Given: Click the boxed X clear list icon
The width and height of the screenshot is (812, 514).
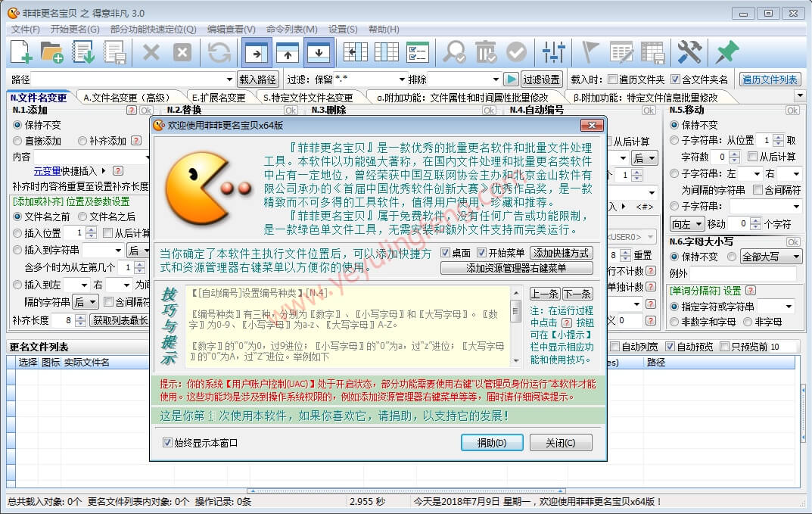Looking at the screenshot, I should click(182, 52).
